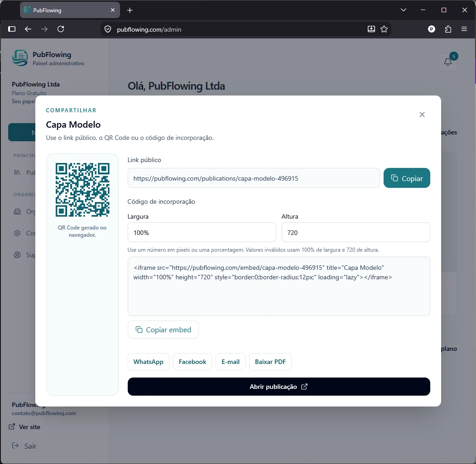Open a new browser tab
476x464 pixels.
(130, 10)
